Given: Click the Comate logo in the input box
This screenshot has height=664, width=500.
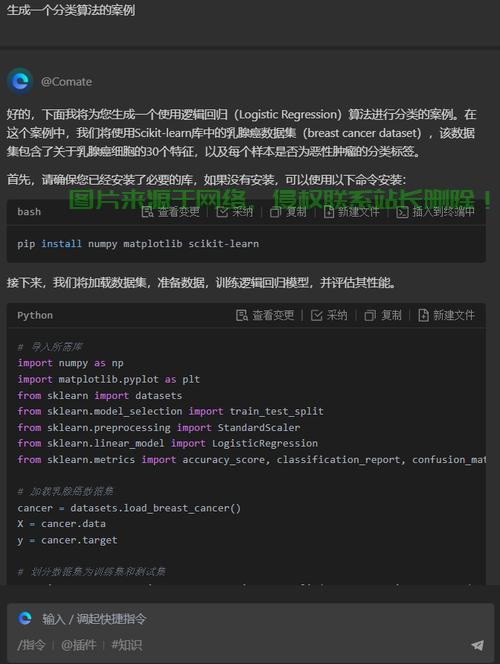Looking at the screenshot, I should click(25, 618).
